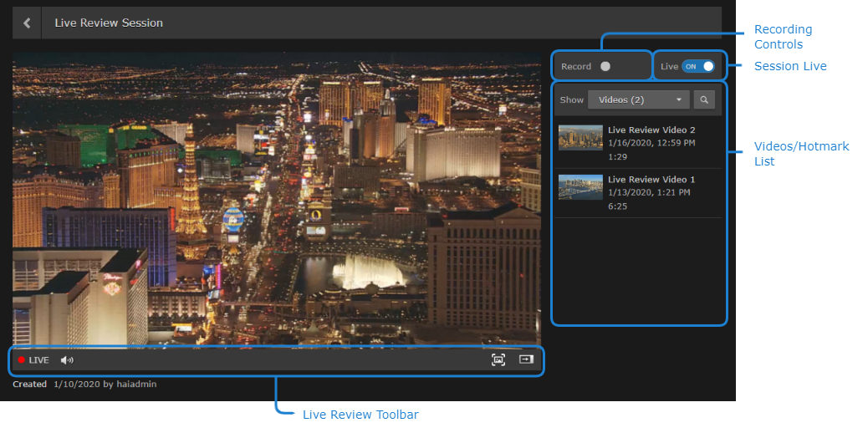Viewport: 868px width, 443px height.
Task: Mute the live stream audio speaker icon
Action: [x=67, y=360]
